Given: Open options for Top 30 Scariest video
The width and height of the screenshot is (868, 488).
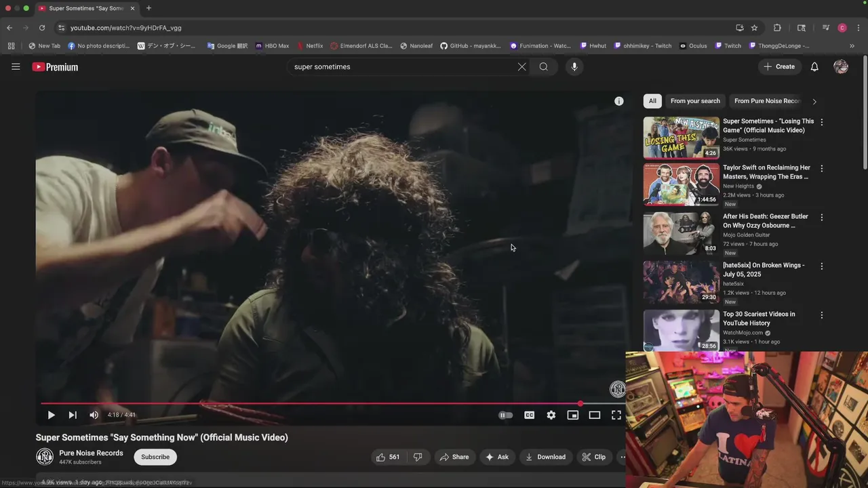Looking at the screenshot, I should 821,315.
